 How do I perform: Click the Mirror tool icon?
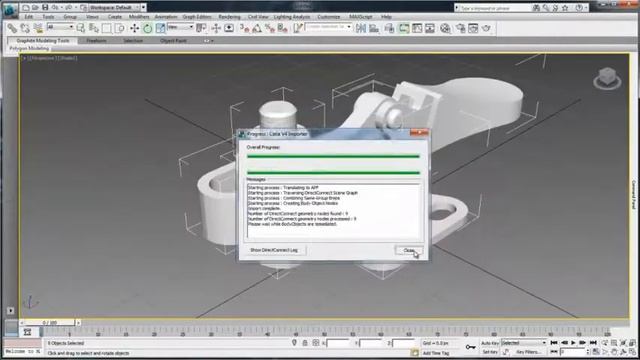pos(360,28)
